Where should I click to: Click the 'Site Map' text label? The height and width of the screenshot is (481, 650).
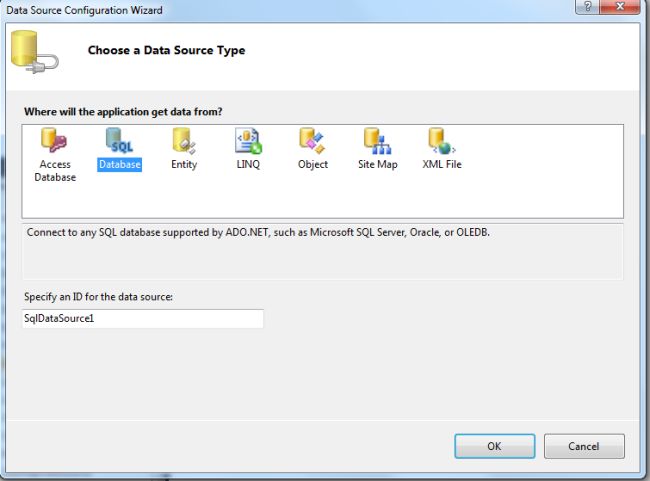(x=378, y=165)
